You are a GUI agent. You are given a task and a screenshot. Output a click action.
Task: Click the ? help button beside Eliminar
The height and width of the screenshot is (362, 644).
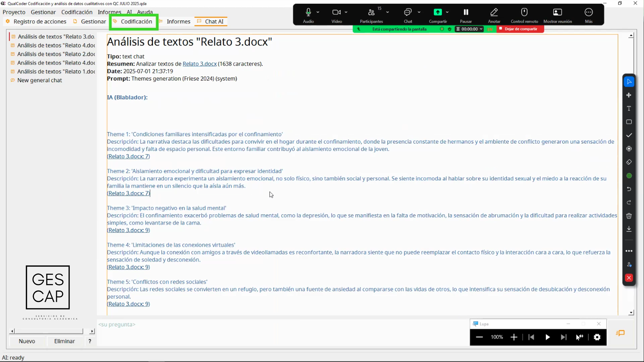click(90, 341)
